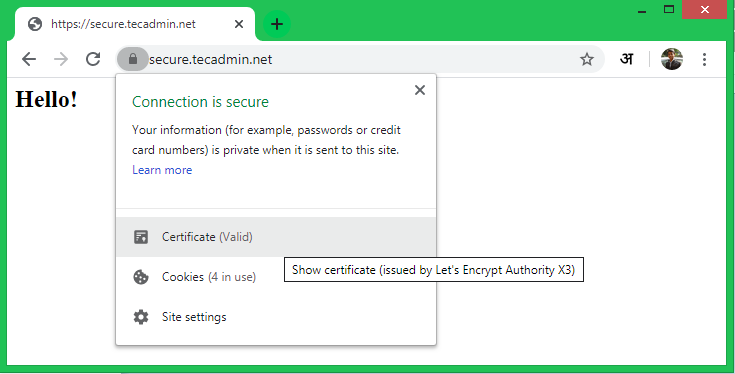735x374 pixels.
Task: Click the globe favicon on the tab
Action: pyautogui.click(x=35, y=24)
